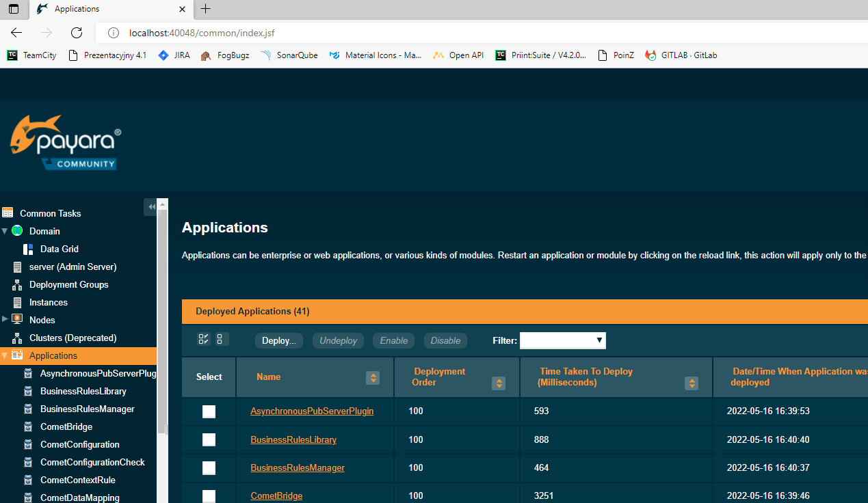Click the Deploy... button

[x=278, y=340]
